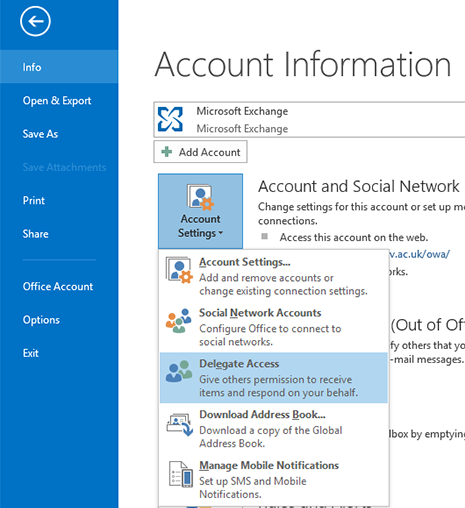This screenshot has height=508, width=465.
Task: Click 'Download a copy of the Global' description
Action: click(271, 430)
